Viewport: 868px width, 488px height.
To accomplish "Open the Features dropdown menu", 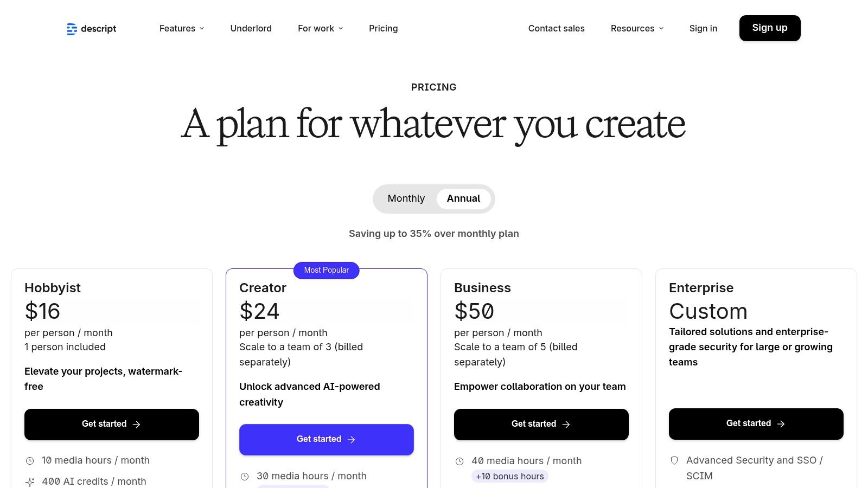I will point(181,28).
